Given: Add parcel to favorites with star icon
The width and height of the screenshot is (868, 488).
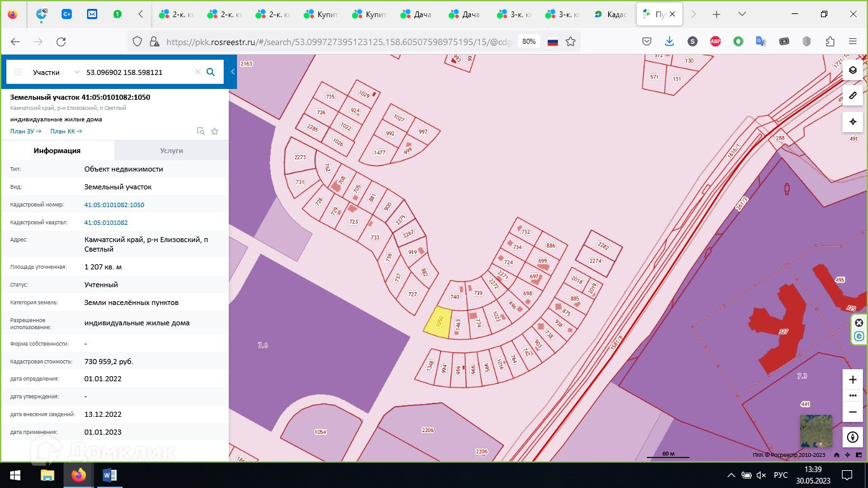Looking at the screenshot, I should (x=215, y=132).
